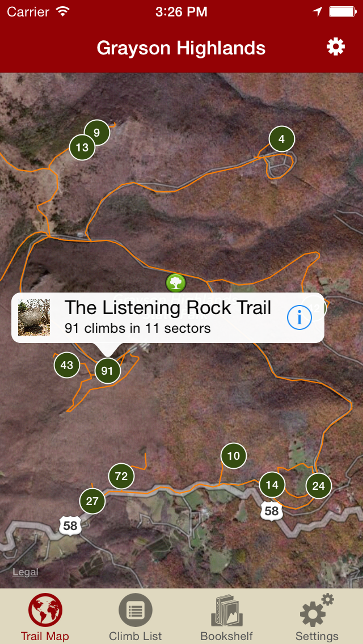The image size is (363, 644).
Task: Select the map marker labeled 4
Action: 282,139
